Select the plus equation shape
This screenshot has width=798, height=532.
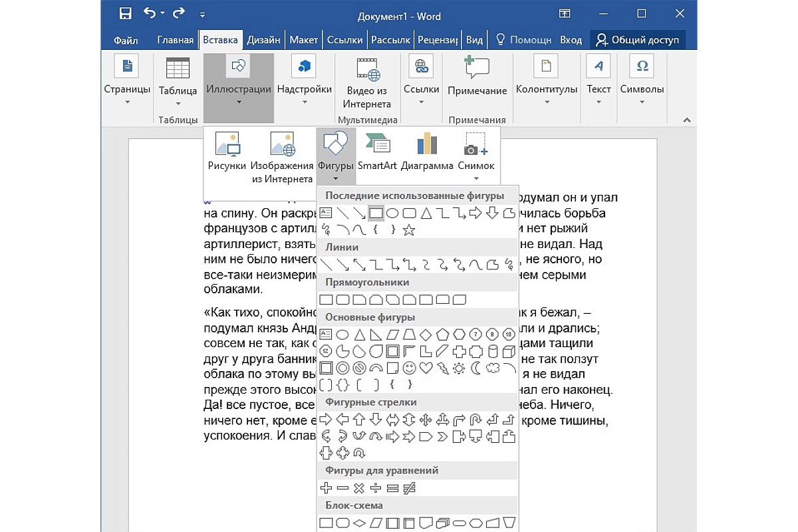tap(326, 488)
